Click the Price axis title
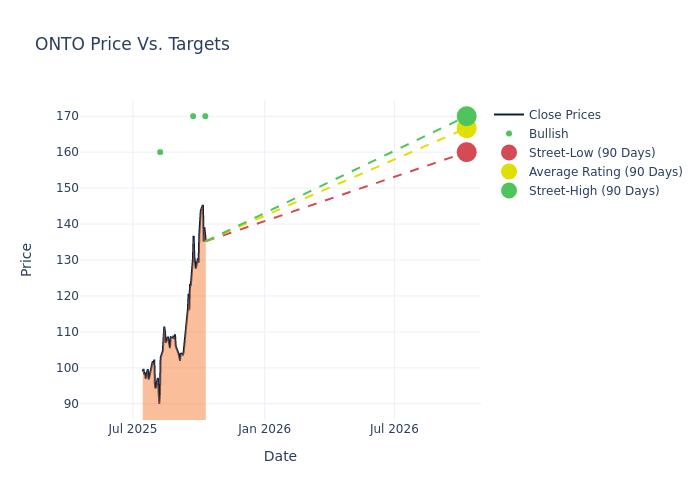Viewport: 700px width, 500px height. pos(27,259)
